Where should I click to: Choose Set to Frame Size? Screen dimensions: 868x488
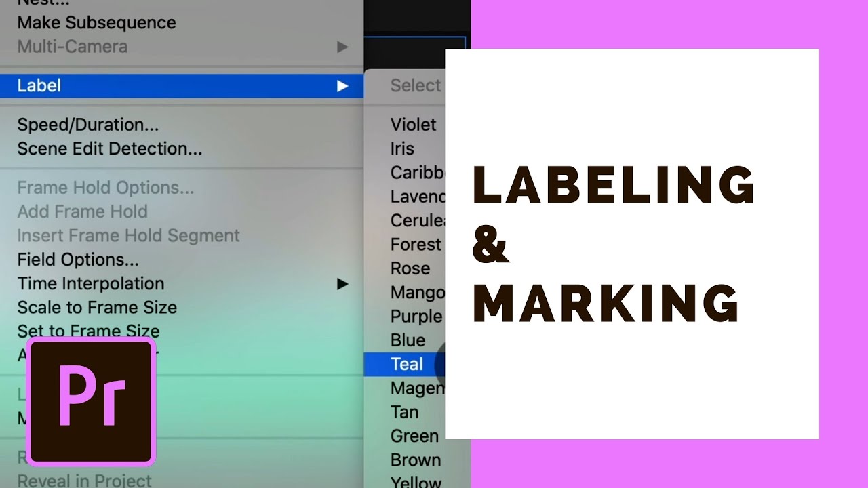pyautogui.click(x=89, y=331)
